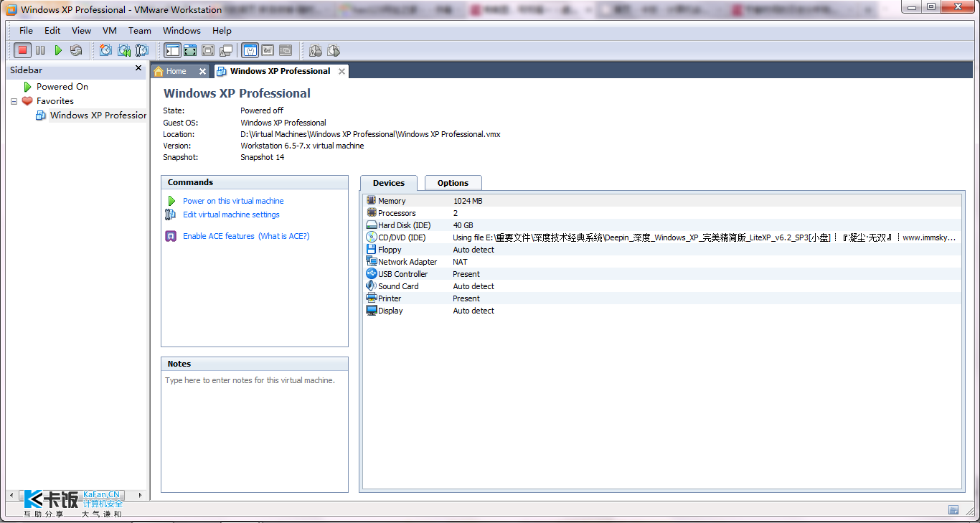The height and width of the screenshot is (523, 980).
Task: Switch to the Home tab
Action: [176, 71]
